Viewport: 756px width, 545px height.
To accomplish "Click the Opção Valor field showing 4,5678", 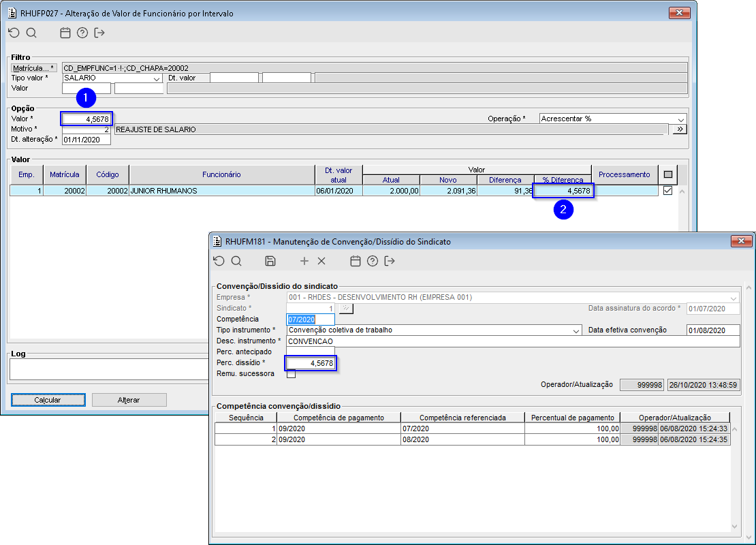I will coord(86,119).
